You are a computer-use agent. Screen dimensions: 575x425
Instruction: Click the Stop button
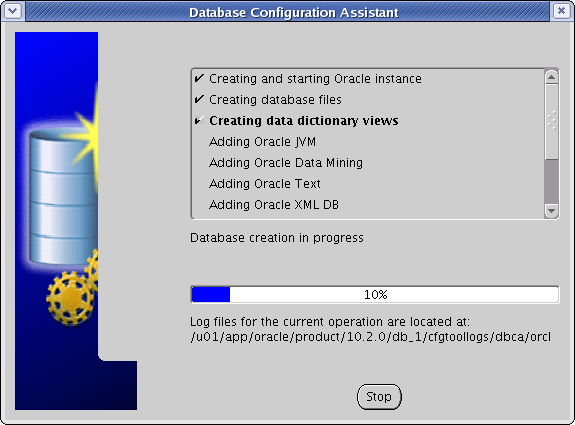(379, 397)
